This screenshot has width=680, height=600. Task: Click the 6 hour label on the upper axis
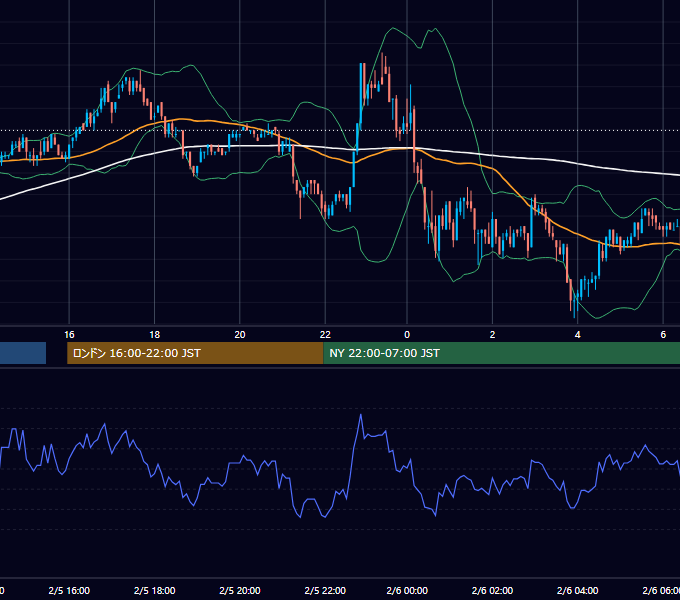coord(663,335)
